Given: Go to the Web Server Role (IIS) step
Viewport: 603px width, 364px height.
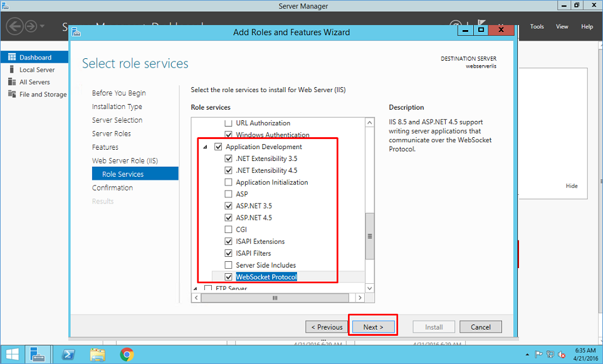Looking at the screenshot, I should coord(125,160).
